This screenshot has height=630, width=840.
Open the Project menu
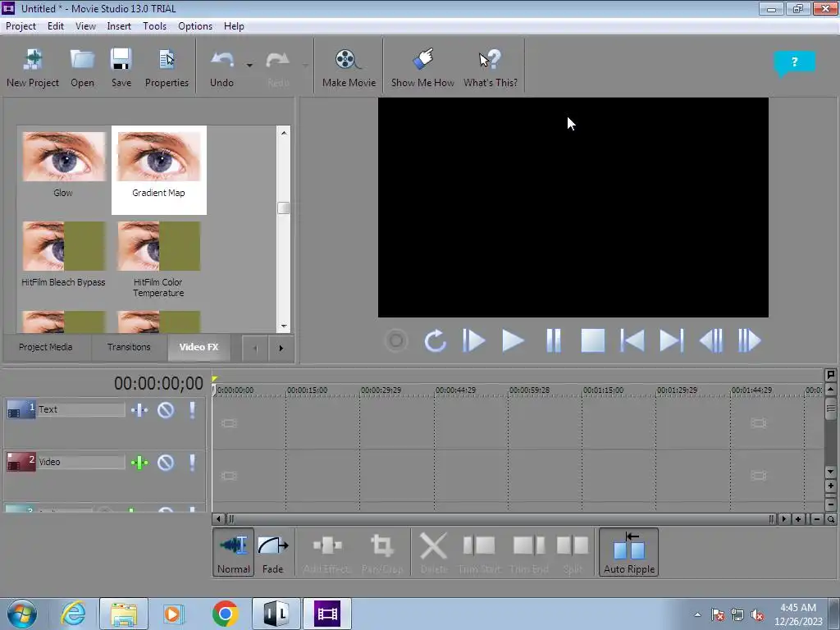click(x=21, y=26)
